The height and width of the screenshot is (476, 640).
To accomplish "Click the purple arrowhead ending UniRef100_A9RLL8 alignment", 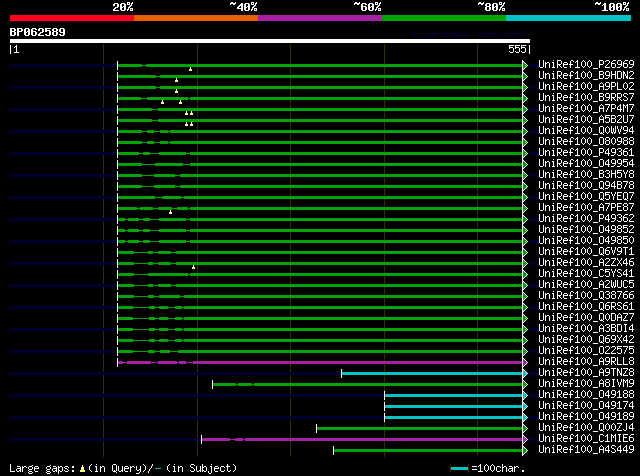I will [525, 363].
